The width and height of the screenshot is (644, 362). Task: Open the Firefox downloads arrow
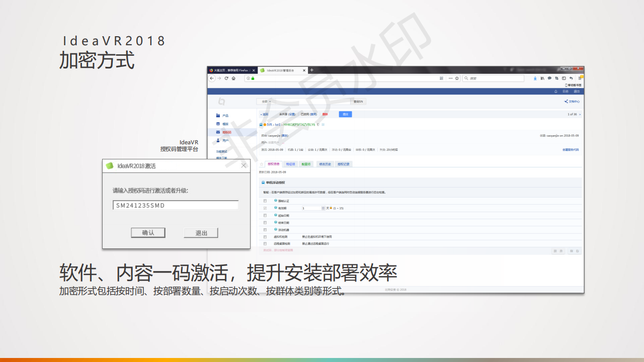(535, 78)
